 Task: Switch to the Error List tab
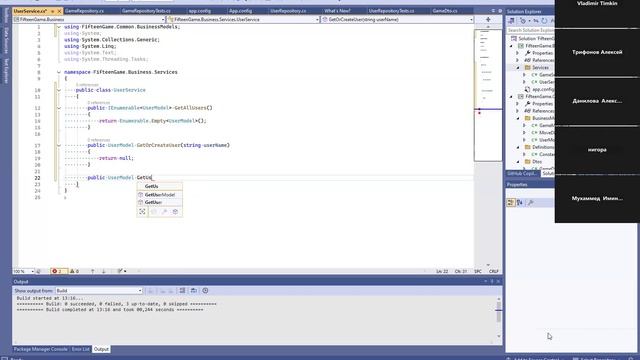tap(80, 349)
